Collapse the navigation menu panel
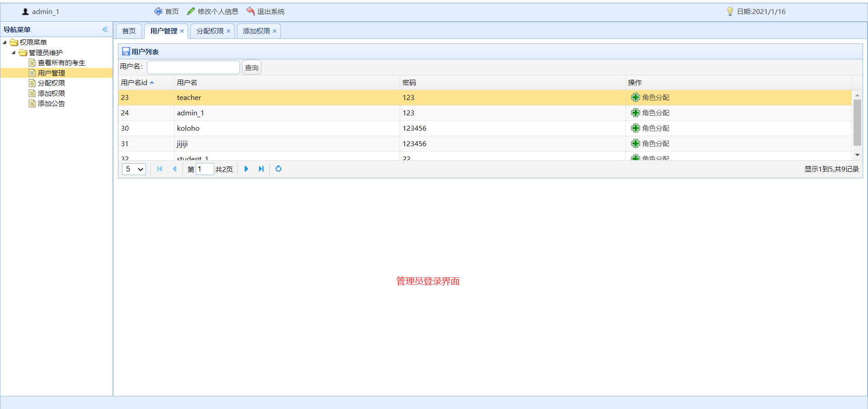The height and width of the screenshot is (409, 868). (105, 29)
